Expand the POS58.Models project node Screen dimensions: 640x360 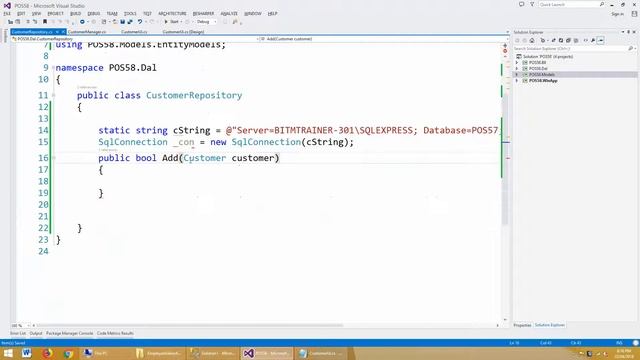(x=517, y=75)
